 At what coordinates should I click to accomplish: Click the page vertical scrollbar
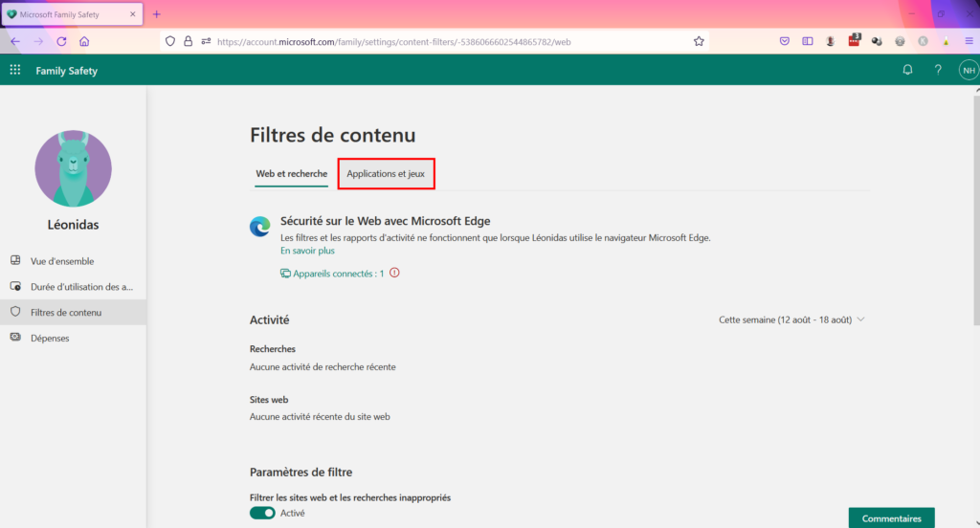[x=976, y=212]
